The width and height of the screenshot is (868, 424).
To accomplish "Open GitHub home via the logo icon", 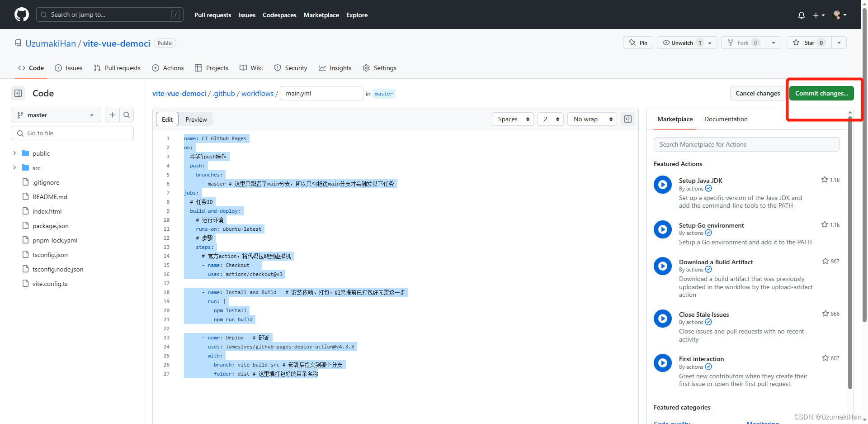I will 21,14.
